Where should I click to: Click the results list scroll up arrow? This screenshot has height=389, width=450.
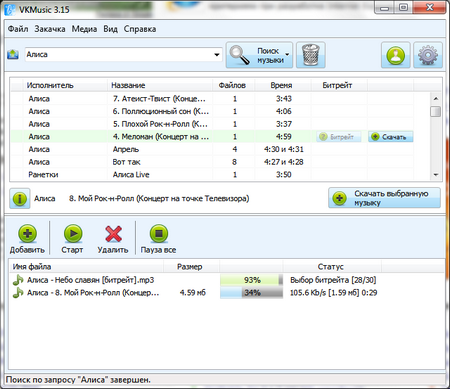435,98
